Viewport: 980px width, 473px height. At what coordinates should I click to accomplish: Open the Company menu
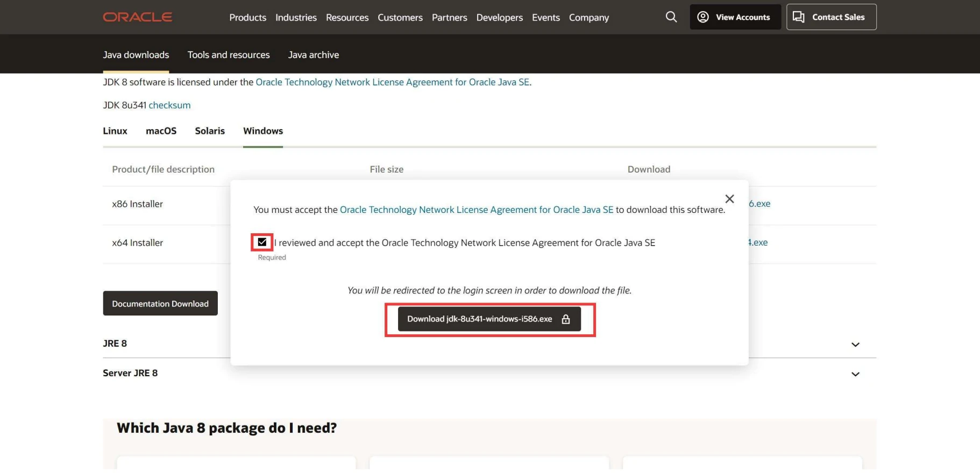(x=589, y=18)
